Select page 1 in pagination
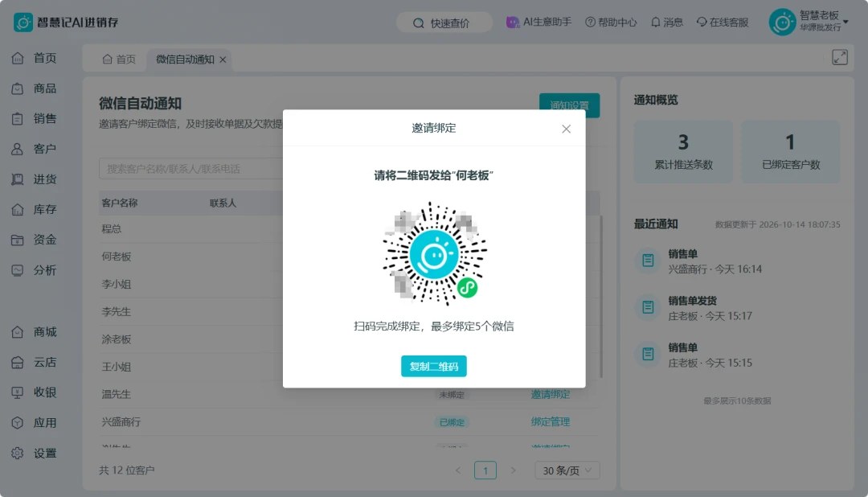Image resolution: width=868 pixels, height=497 pixels. pyautogui.click(x=485, y=470)
